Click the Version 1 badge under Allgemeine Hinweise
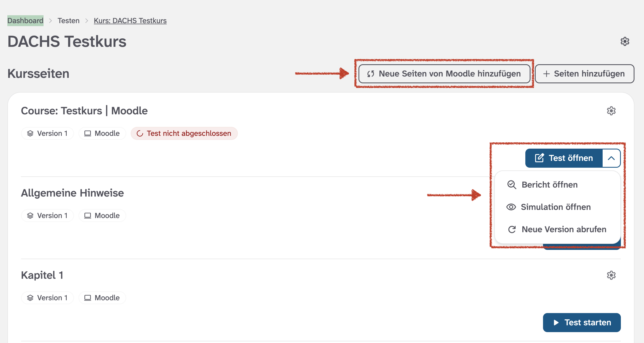Viewport: 644px width, 343px height. (47, 216)
